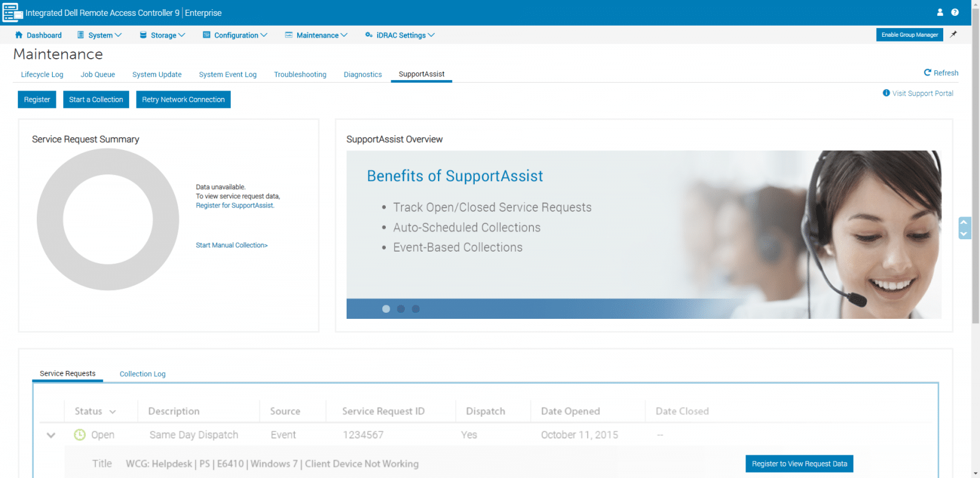The height and width of the screenshot is (478, 980).
Task: Click the Date Opened column header
Action: click(x=570, y=411)
